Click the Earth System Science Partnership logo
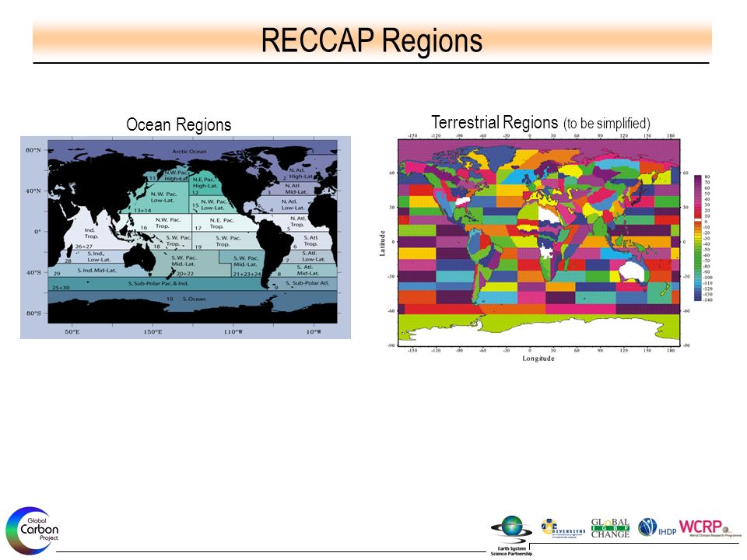This screenshot has width=747, height=560. tap(511, 535)
